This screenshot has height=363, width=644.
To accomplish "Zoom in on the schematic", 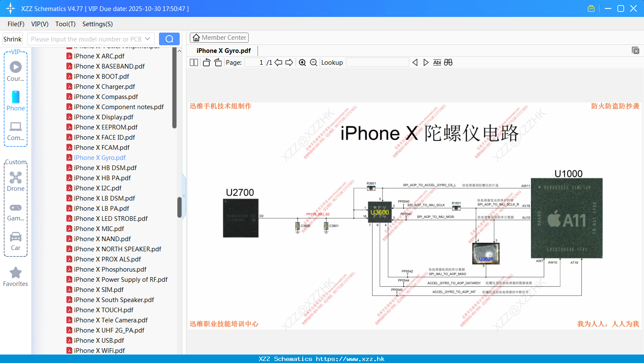I will tap(302, 62).
